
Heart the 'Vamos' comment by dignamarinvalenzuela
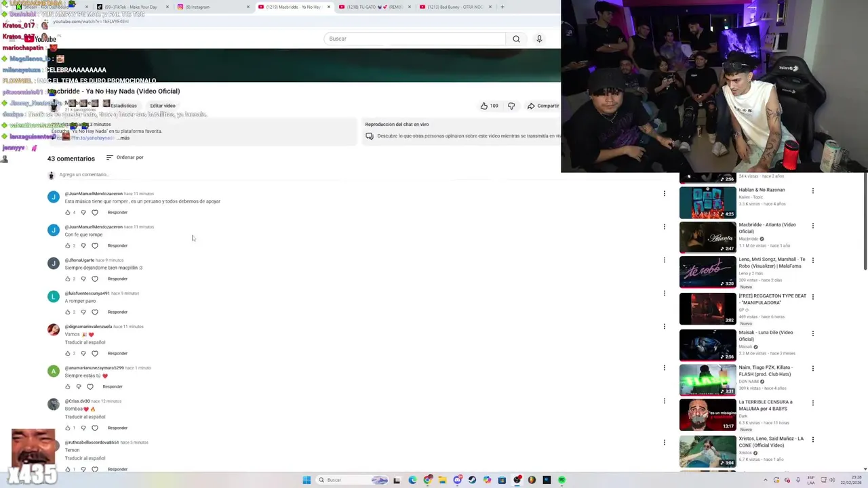pos(94,353)
